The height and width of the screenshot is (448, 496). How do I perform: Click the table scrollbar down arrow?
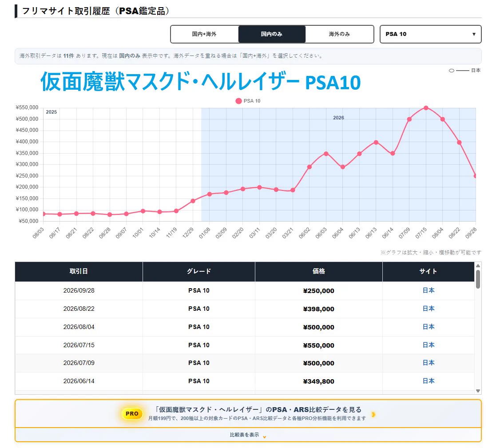tap(478, 391)
